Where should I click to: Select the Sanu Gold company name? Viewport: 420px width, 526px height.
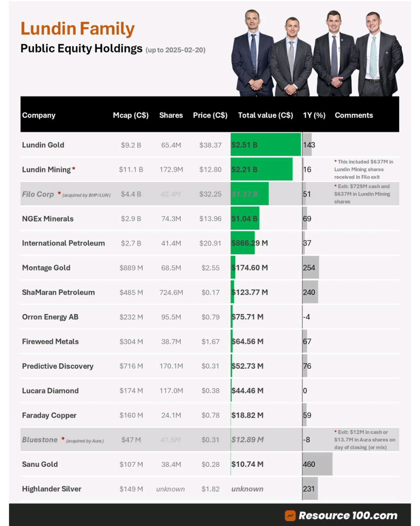(x=40, y=464)
